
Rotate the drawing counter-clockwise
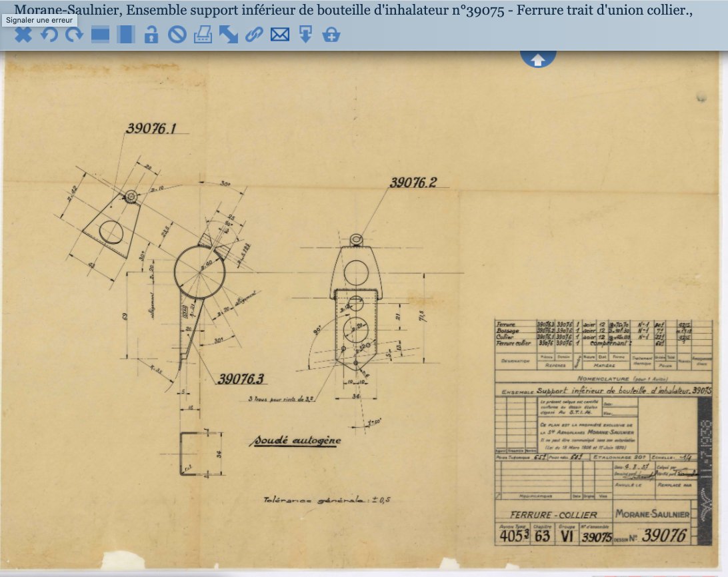pos(49,35)
